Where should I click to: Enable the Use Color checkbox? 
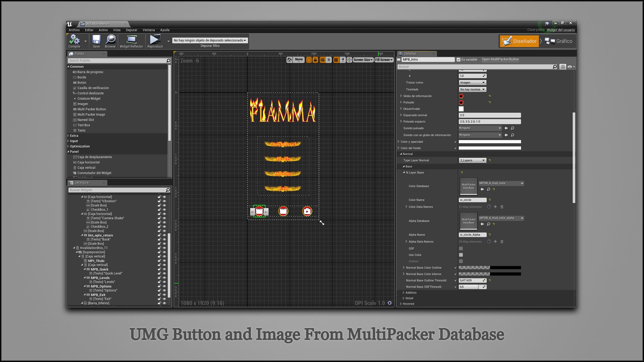point(461,255)
